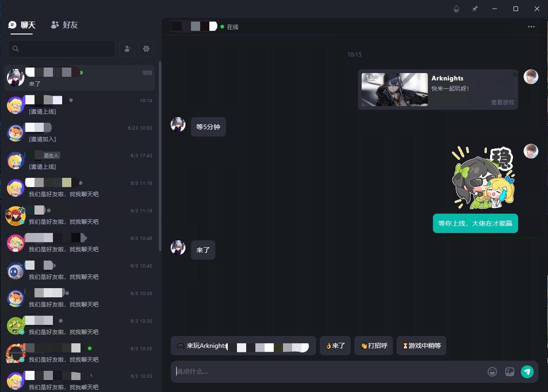This screenshot has height=392, width=548.
Task: Open add friend icon beside search
Action: 127,49
